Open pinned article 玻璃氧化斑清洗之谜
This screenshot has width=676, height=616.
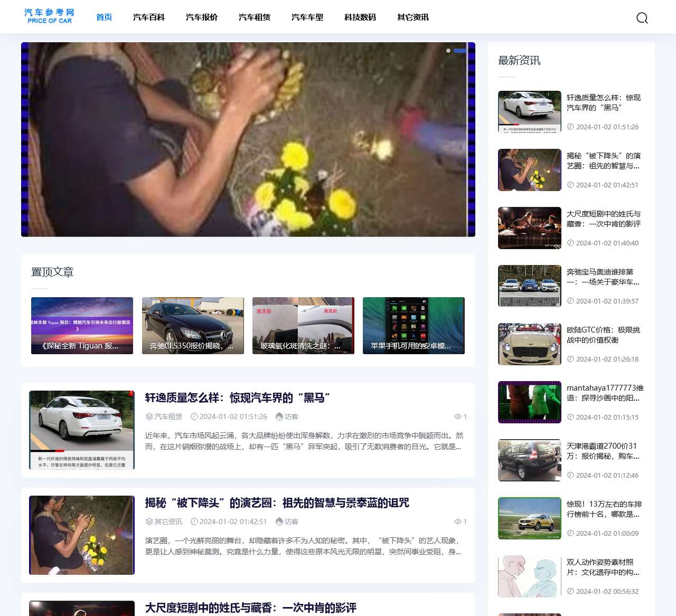[303, 326]
